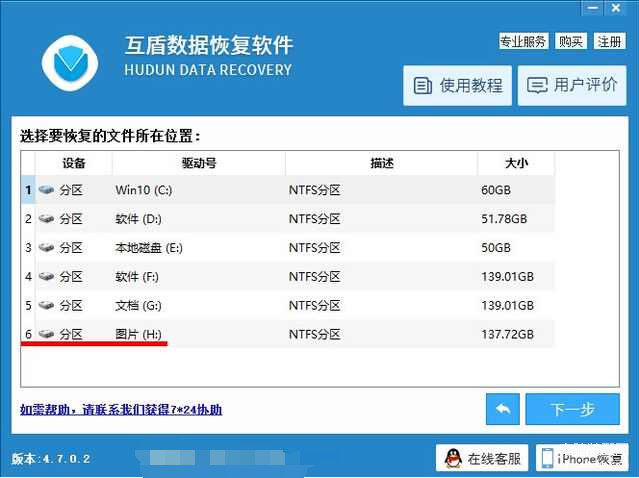Click 设备 column header
The width and height of the screenshot is (639, 478).
[74, 163]
